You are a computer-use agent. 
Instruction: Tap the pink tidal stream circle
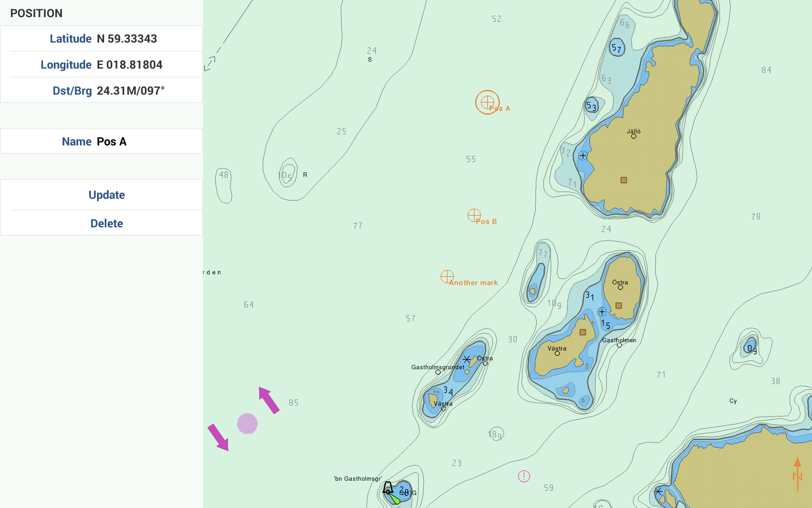[x=247, y=424]
